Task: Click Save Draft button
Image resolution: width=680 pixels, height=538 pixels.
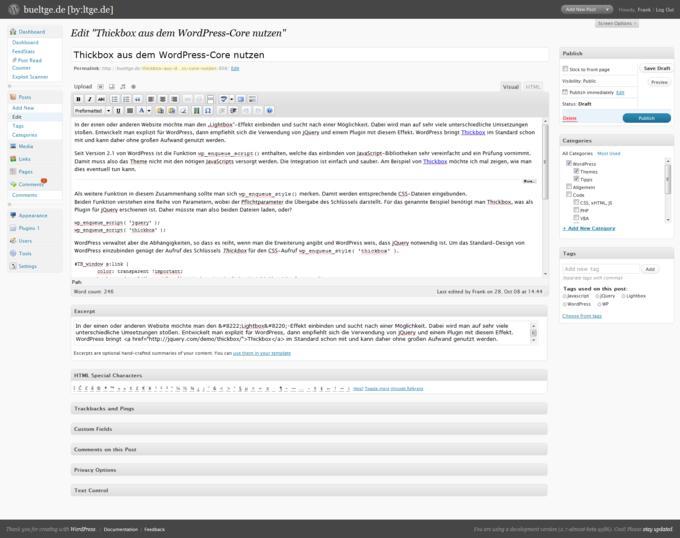Action: [x=657, y=68]
